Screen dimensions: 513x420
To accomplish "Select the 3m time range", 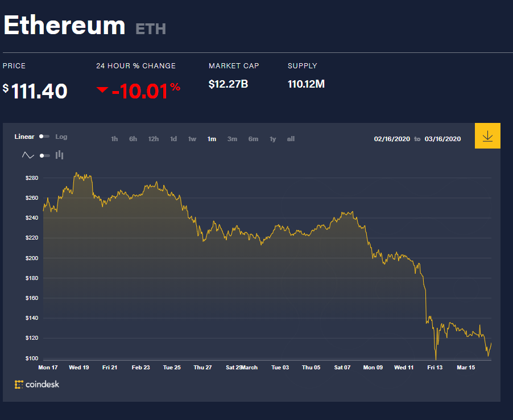I will point(232,139).
